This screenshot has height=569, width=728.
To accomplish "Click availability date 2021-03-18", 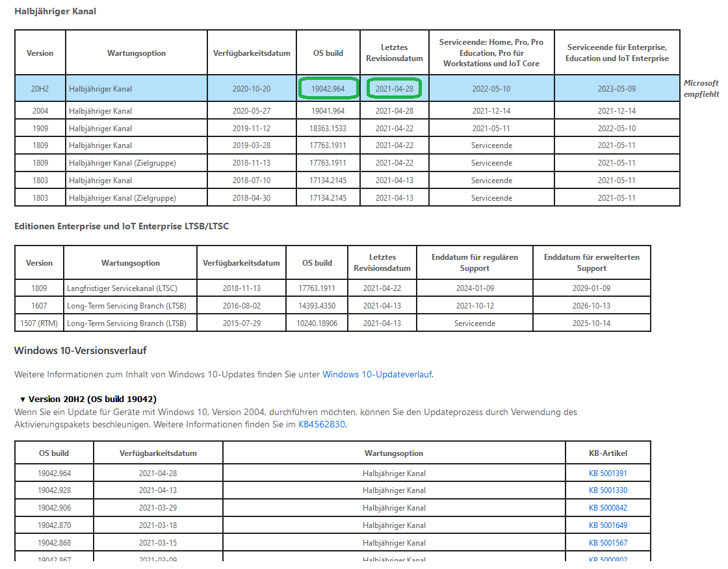I will (x=158, y=525).
